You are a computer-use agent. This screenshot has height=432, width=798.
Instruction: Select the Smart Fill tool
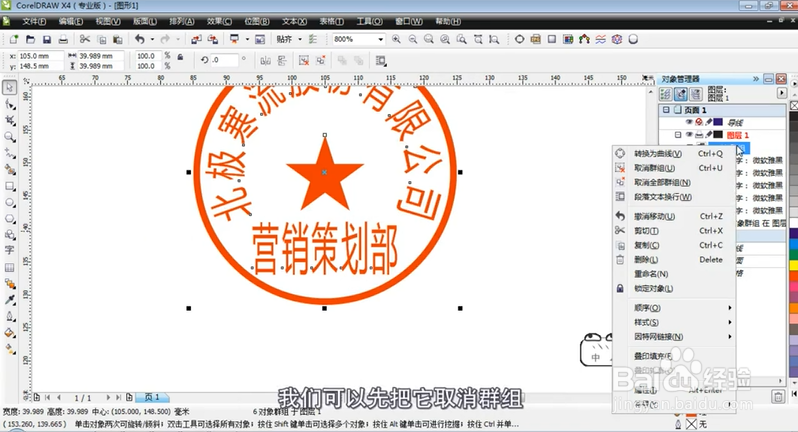pyautogui.click(x=9, y=169)
